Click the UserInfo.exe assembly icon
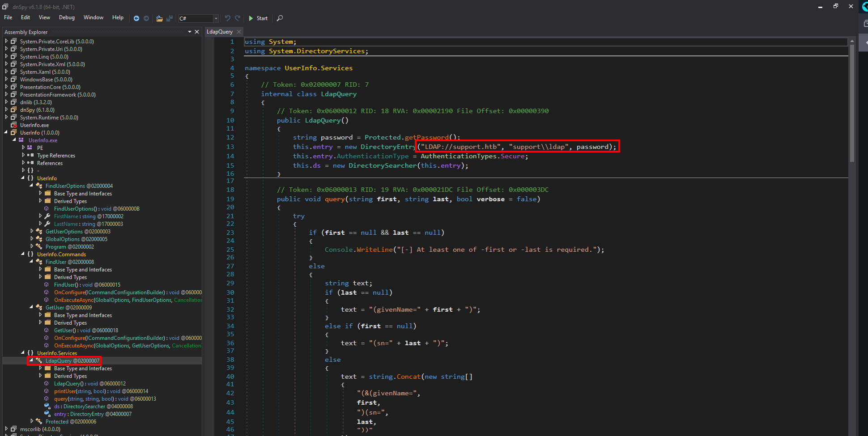Screen dimensions: 868x436 tap(14, 125)
